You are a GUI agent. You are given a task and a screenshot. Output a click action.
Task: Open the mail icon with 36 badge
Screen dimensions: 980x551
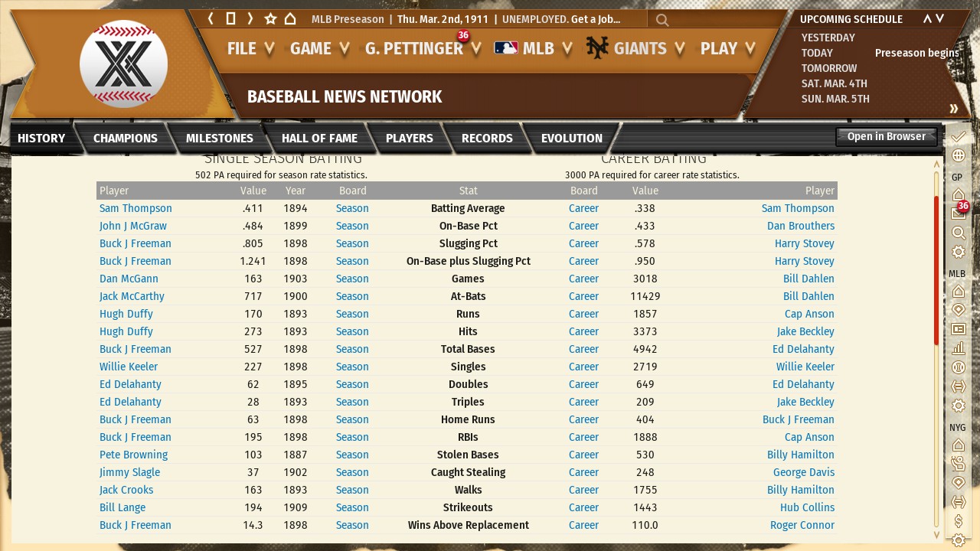(x=958, y=214)
